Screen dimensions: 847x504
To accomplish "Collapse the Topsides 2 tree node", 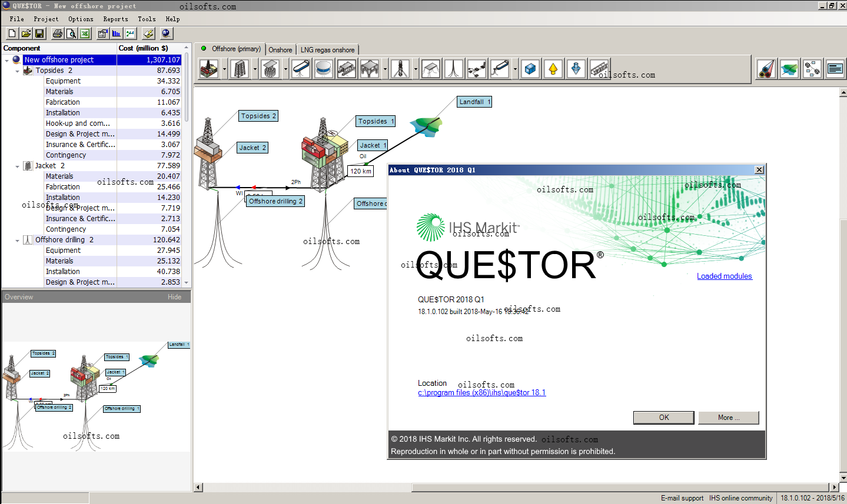I will coord(17,71).
